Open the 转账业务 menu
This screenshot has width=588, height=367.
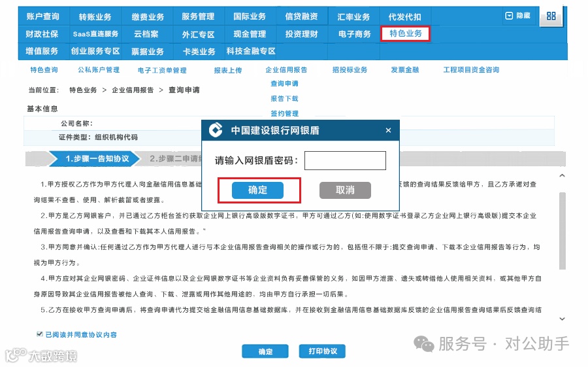point(95,17)
